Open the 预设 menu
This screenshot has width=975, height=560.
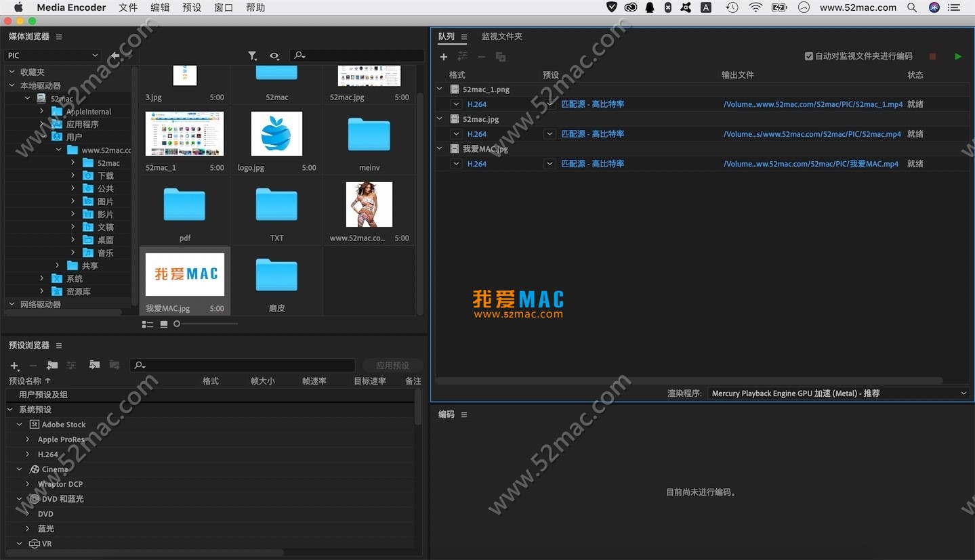pyautogui.click(x=192, y=7)
